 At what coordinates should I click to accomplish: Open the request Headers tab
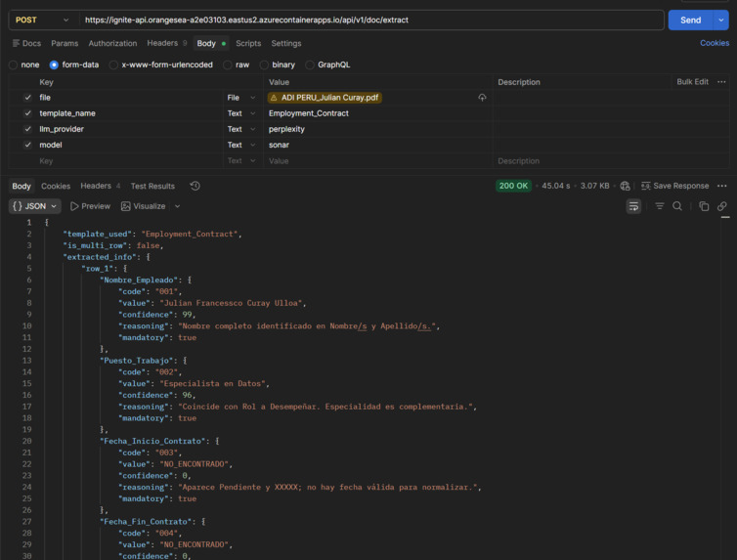[167, 43]
